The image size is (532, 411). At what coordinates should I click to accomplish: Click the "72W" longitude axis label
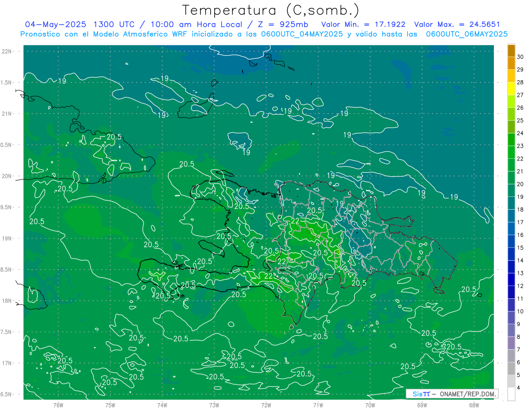pyautogui.click(x=266, y=405)
